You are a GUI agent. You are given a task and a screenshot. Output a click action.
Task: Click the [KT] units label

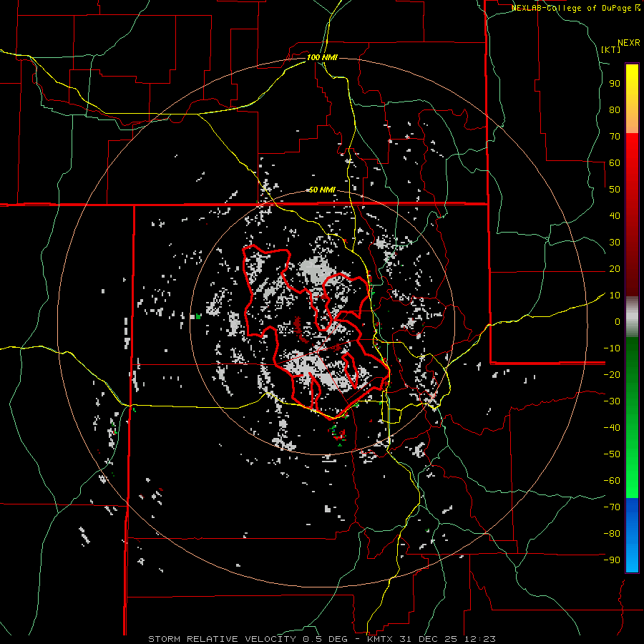pos(610,49)
